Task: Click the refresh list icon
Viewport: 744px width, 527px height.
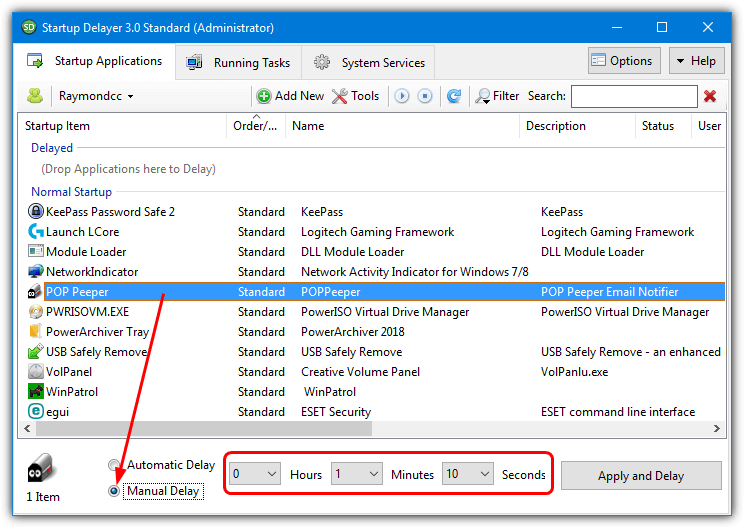Action: point(454,96)
